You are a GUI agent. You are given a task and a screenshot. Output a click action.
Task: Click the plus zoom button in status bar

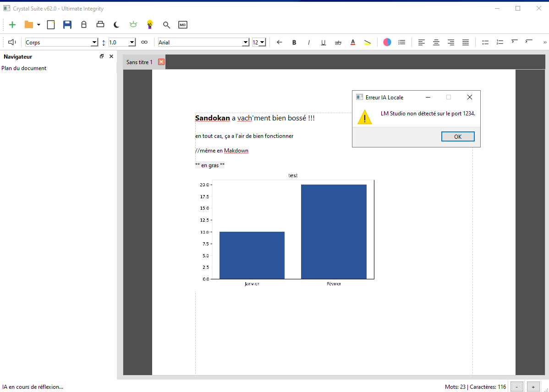click(533, 387)
